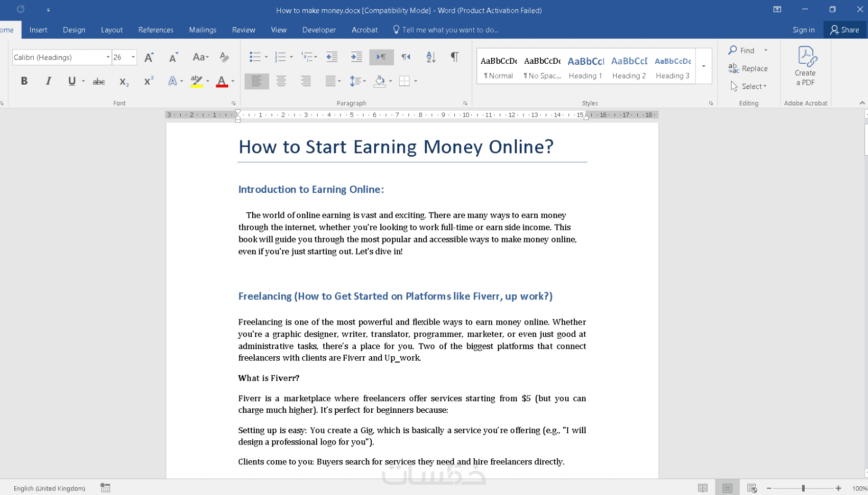The height and width of the screenshot is (495, 868).
Task: Sort the selected text
Action: (x=431, y=57)
